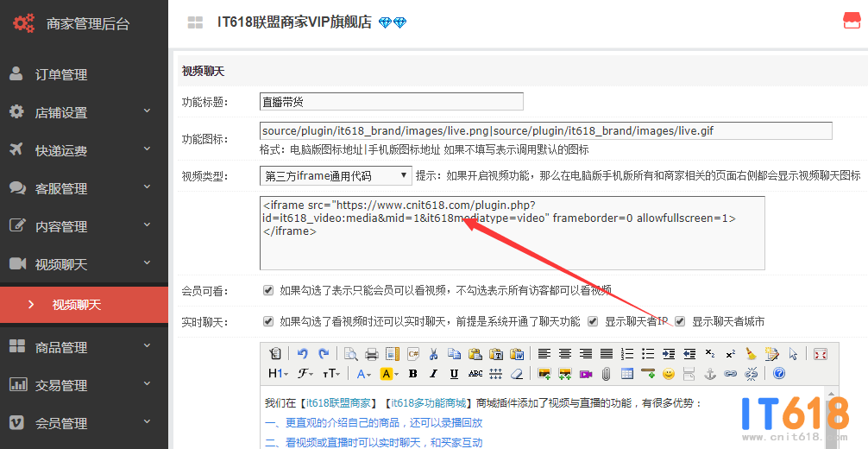Open the heading H1 dropdown in editor
Screen dimensions: 868x449
point(278,374)
